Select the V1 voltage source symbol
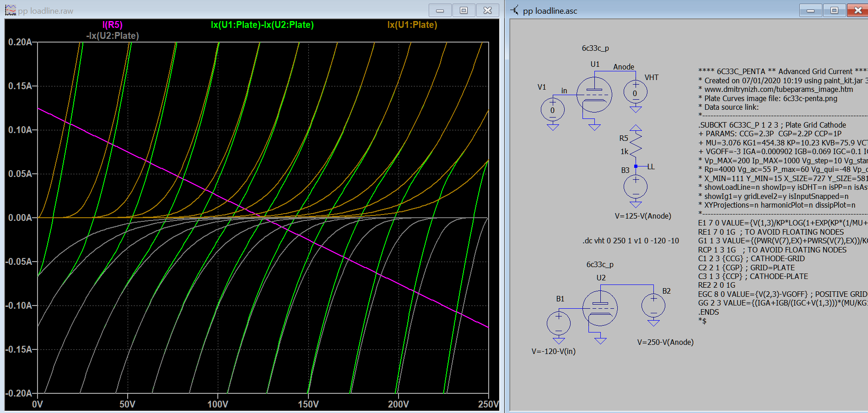868x413 pixels. 552,110
